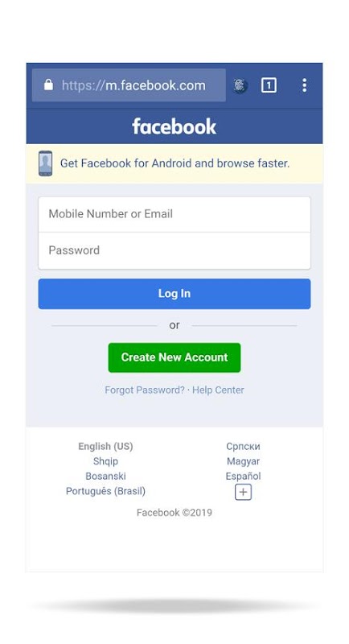This screenshot has height=644, width=349.
Task: Click the phone icon in Android banner
Action: point(46,163)
